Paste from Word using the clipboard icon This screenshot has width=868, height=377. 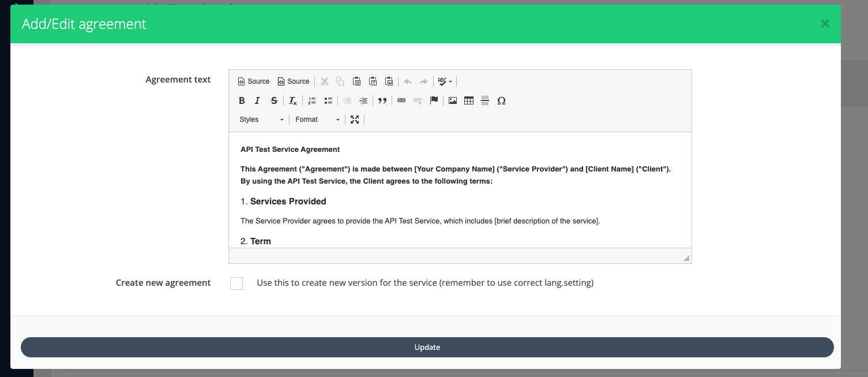click(x=389, y=81)
